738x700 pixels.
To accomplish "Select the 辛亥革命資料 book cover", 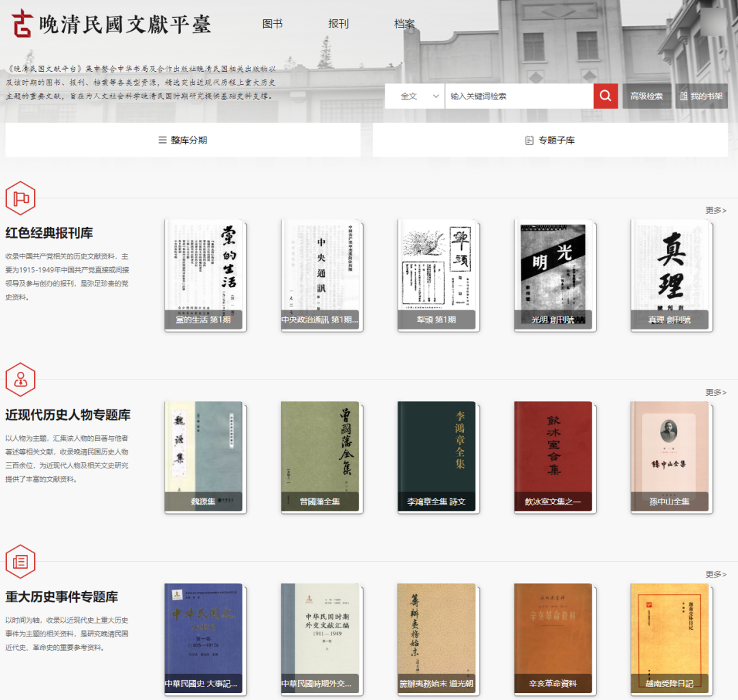I will [553, 638].
